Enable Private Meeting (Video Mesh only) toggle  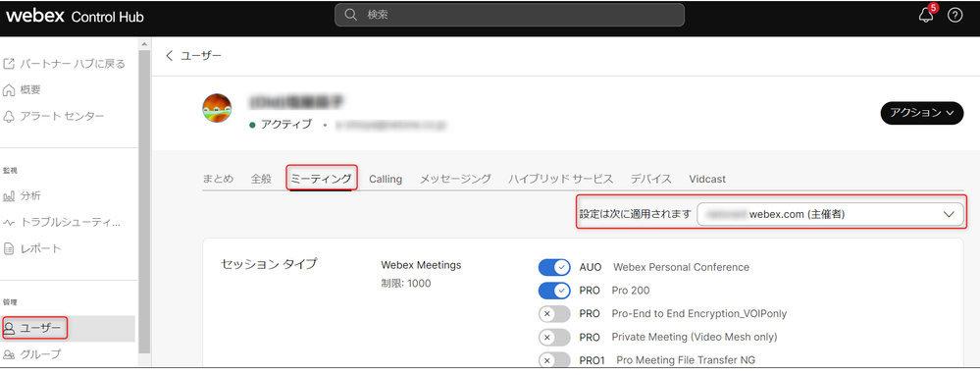(554, 337)
